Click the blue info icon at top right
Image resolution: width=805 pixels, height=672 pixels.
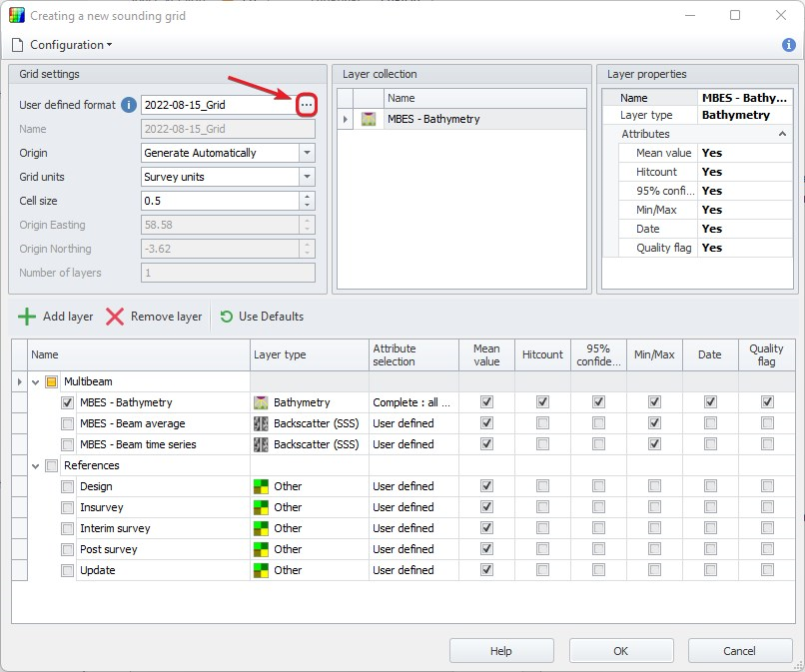click(788, 45)
